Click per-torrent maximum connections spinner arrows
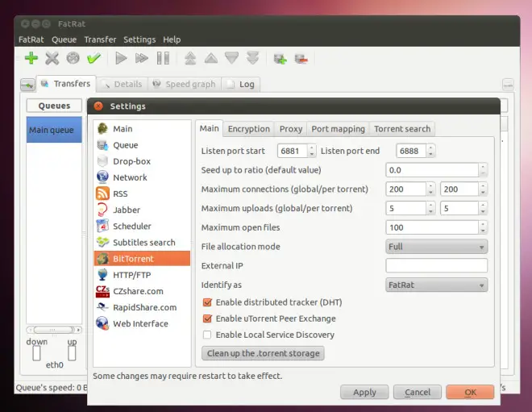This screenshot has height=412, width=532. (483, 189)
